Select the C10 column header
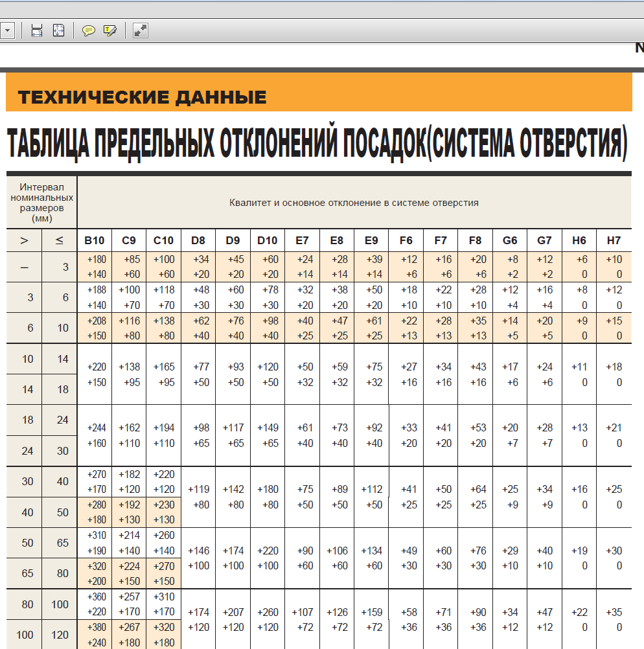Screen dimensions: 644x649 coord(163,240)
